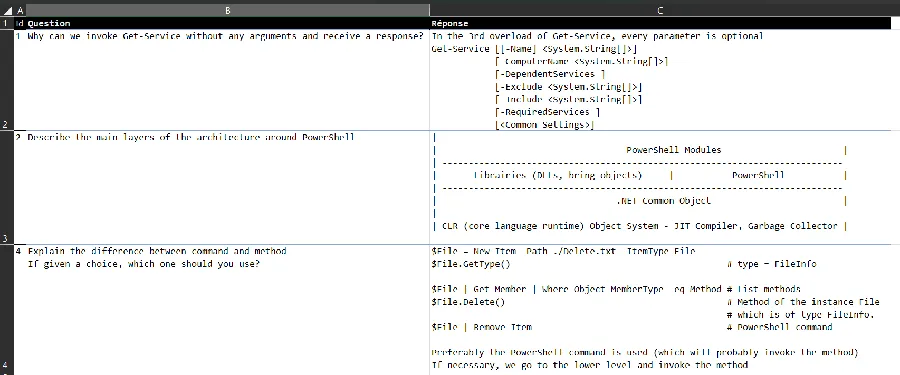Click the "Question" header cell
This screenshot has height=375, width=900.
pyautogui.click(x=228, y=24)
